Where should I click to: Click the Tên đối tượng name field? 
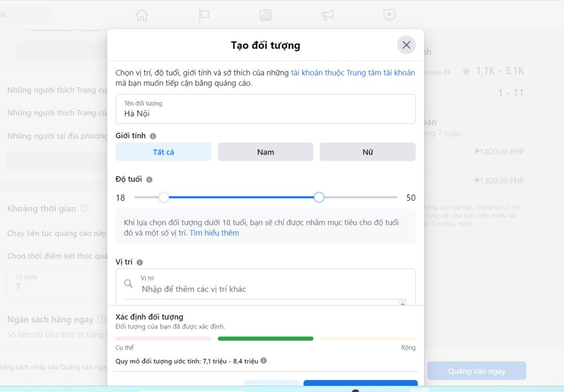(266, 109)
